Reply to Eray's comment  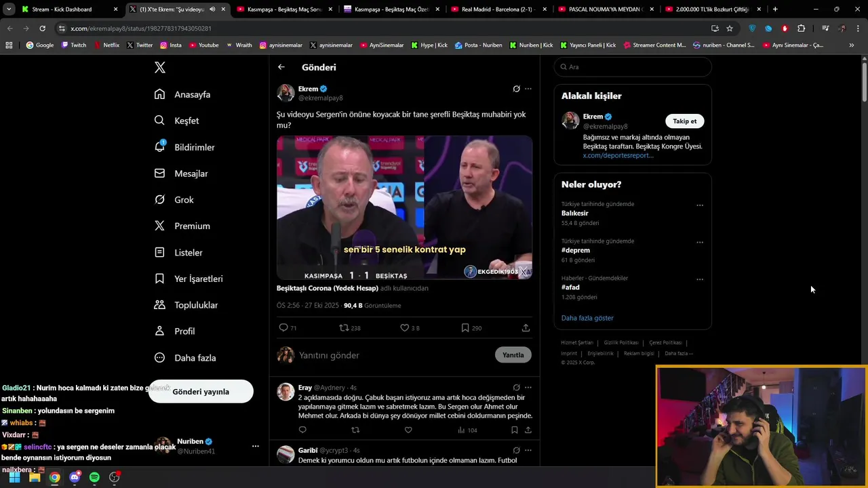[302, 430]
